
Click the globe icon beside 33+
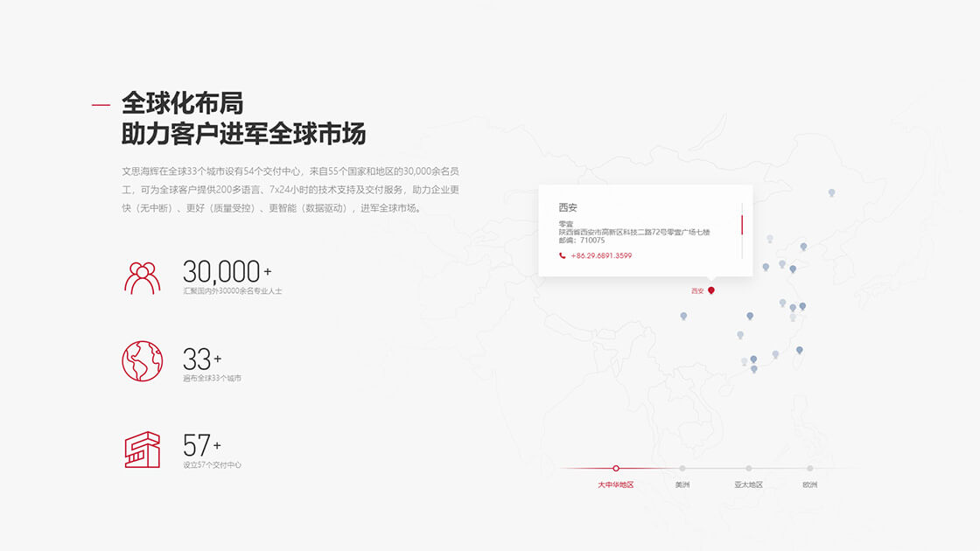point(142,361)
